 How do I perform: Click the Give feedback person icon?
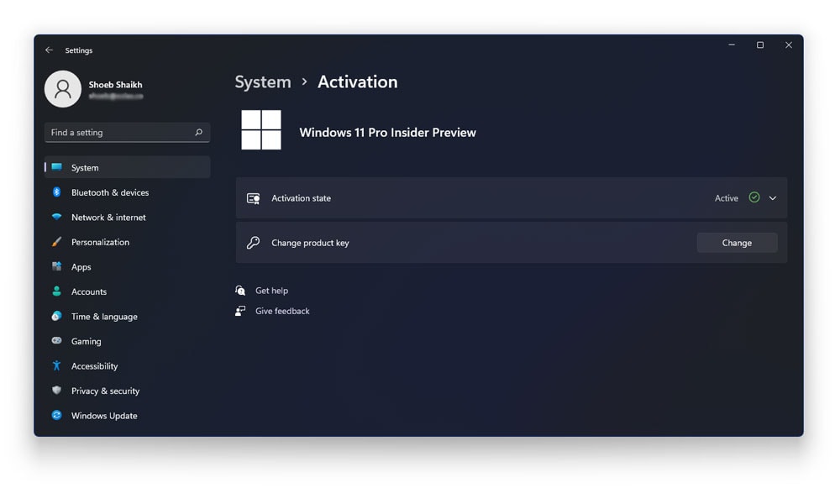click(241, 311)
